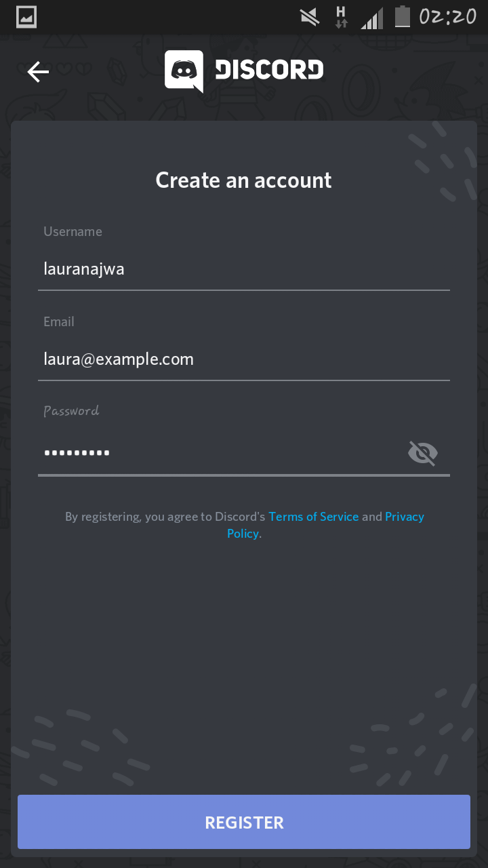
Task: Tap the Password label
Action: coord(71,411)
